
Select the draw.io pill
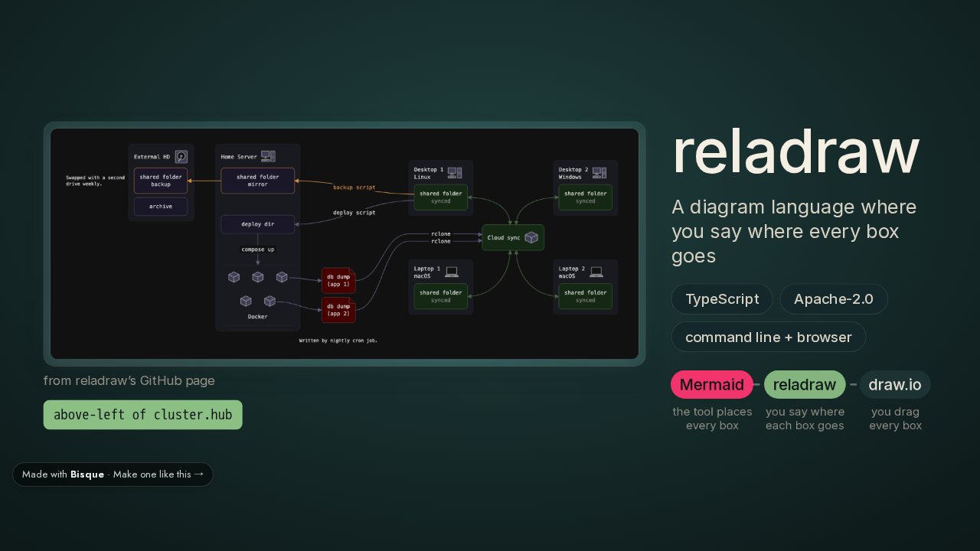tap(895, 384)
